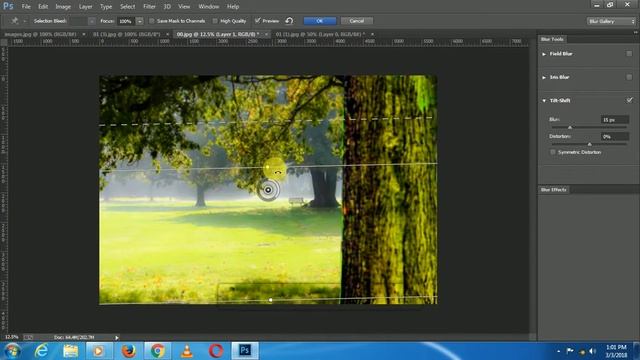This screenshot has height=360, width=640.
Task: Open the status bar info arrow
Action: pos(117,338)
